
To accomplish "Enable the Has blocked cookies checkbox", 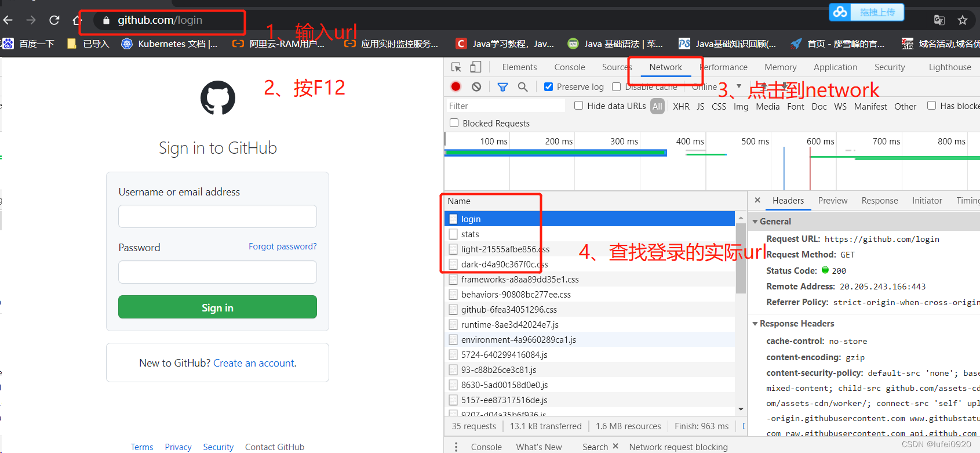I will pos(931,106).
